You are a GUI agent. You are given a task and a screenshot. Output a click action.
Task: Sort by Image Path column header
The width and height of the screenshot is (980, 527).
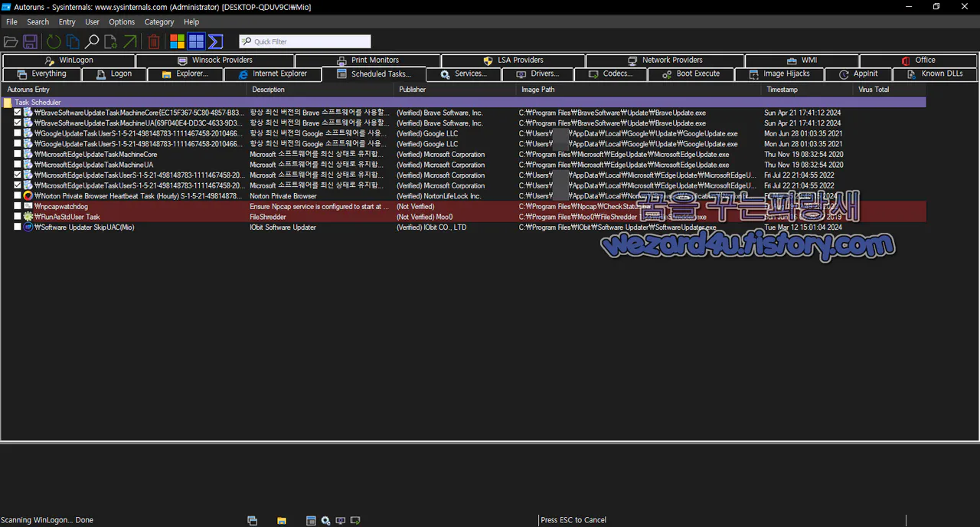click(x=639, y=90)
